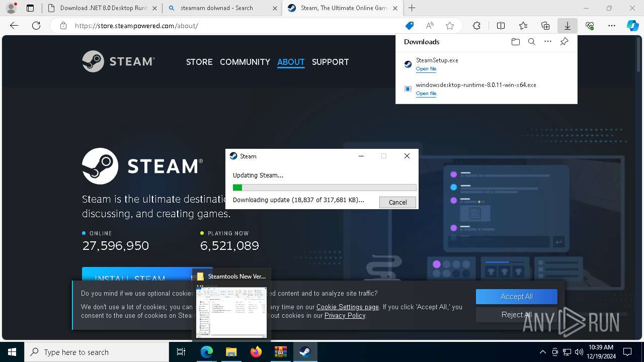644x362 pixels.
Task: Open more options in Downloads panel
Action: pyautogui.click(x=548, y=42)
